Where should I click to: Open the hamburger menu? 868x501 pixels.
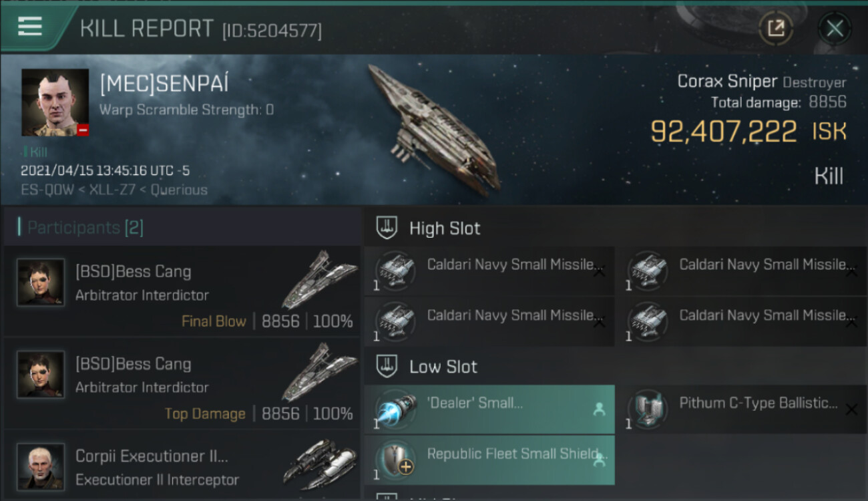tap(30, 27)
